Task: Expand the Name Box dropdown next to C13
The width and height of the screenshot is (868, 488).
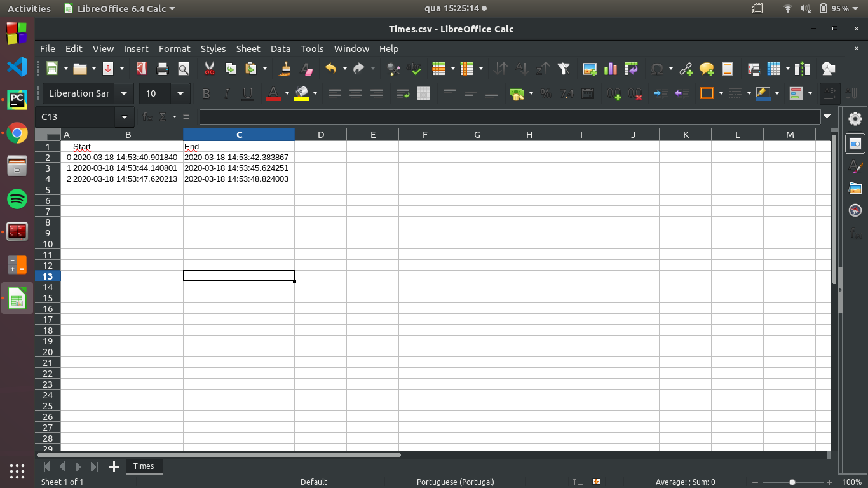Action: pyautogui.click(x=124, y=117)
